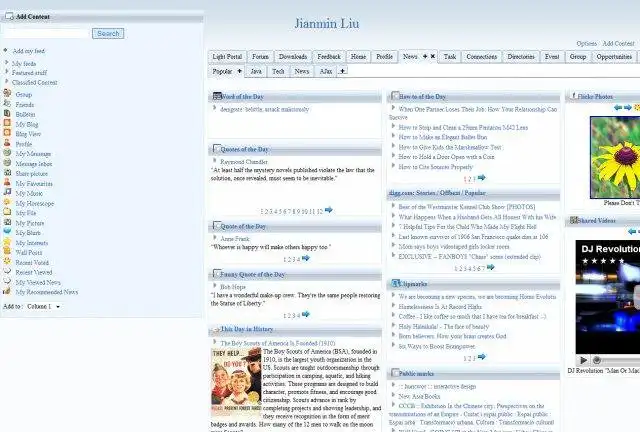Image resolution: width=640 pixels, height=432 pixels.
Task: Open the Light Portal tab
Action: coord(227,57)
